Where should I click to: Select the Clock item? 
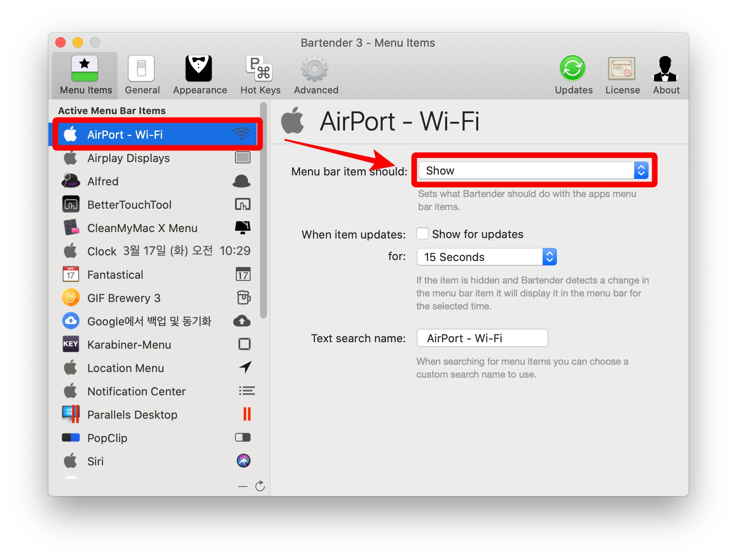coord(154,251)
